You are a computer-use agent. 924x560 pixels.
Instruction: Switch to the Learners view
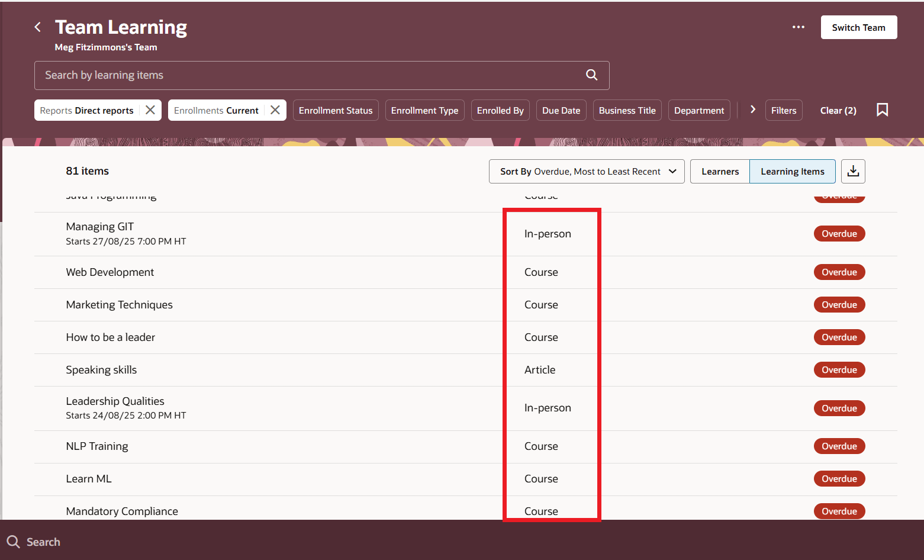[x=719, y=171]
